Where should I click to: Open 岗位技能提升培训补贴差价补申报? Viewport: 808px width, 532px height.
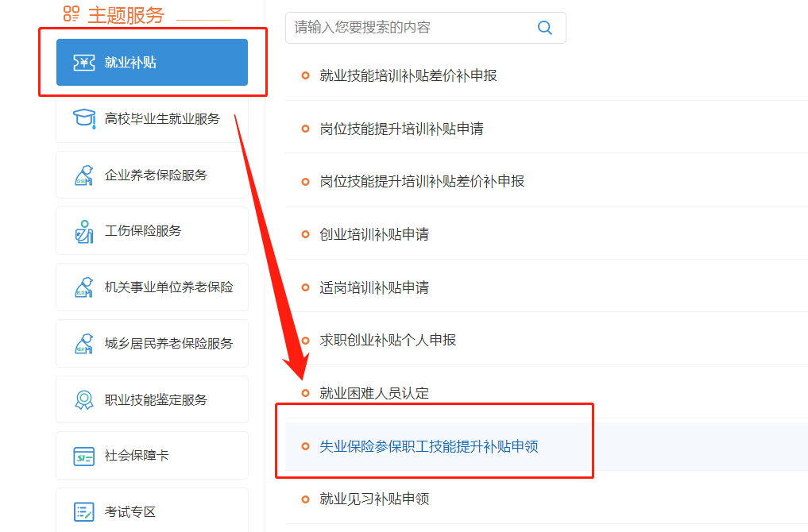point(422,181)
